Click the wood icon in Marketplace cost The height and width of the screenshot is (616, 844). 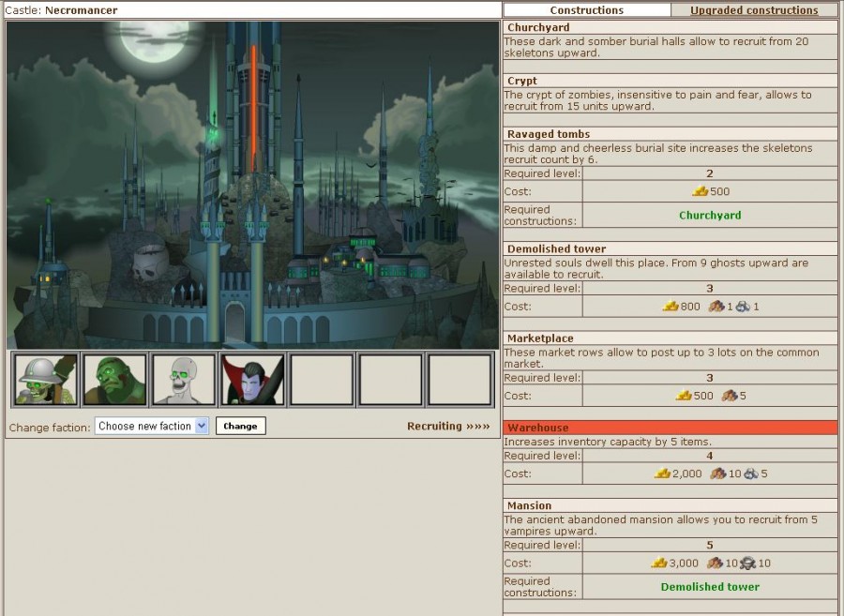(x=729, y=396)
